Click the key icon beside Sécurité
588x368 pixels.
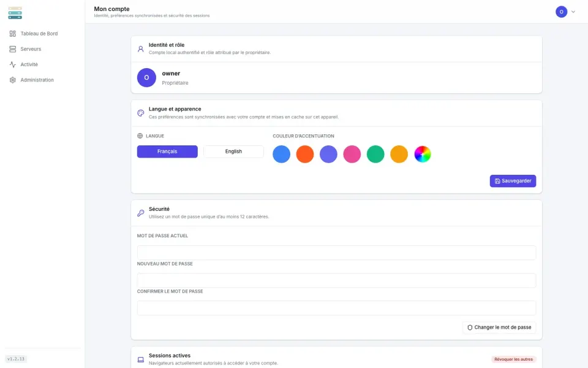point(141,213)
